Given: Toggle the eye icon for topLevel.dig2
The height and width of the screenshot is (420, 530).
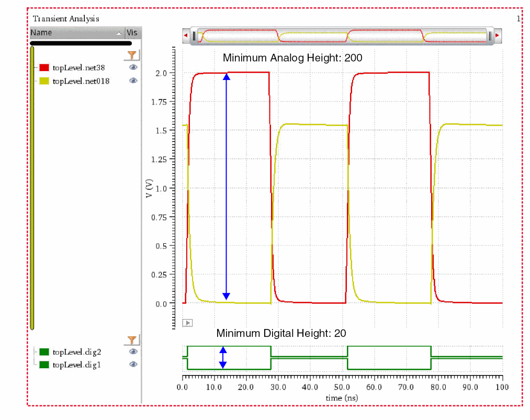Looking at the screenshot, I should pos(133,351).
